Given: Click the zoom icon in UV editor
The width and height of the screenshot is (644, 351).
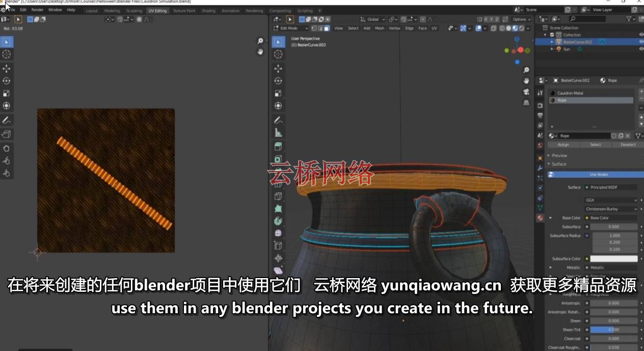Looking at the screenshot, I should pyautogui.click(x=260, y=41).
